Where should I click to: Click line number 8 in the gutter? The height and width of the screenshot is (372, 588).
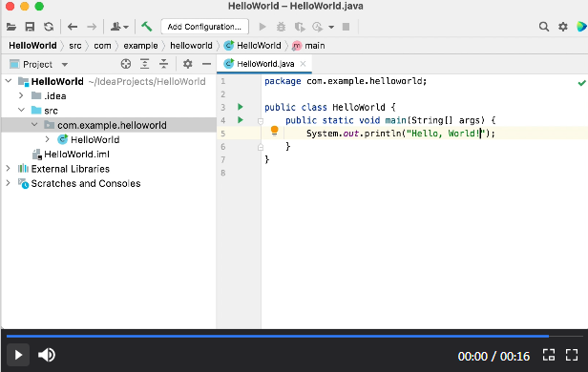point(223,173)
